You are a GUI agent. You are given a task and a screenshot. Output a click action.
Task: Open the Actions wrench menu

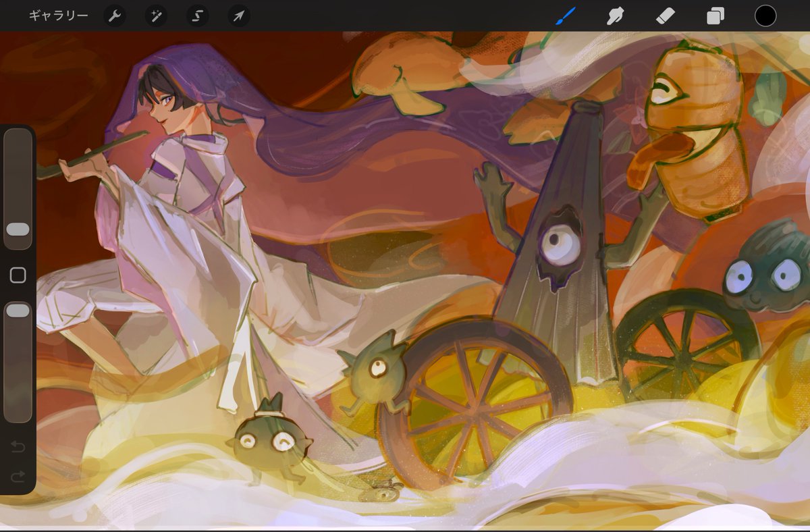point(115,16)
